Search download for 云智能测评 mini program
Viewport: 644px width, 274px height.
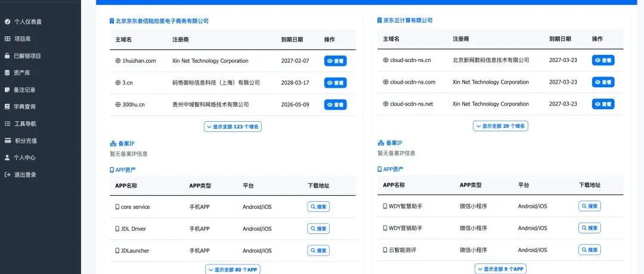pos(590,250)
